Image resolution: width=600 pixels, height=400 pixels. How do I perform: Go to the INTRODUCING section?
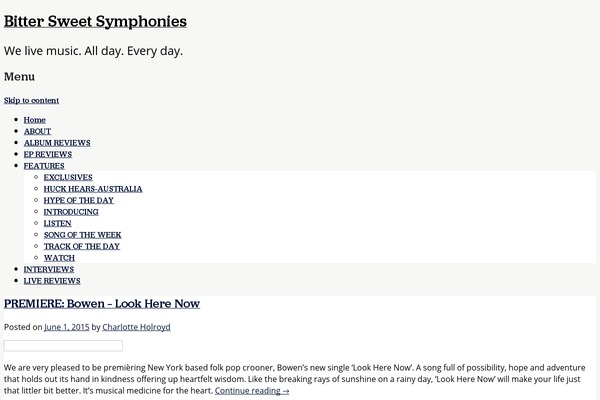(x=71, y=212)
